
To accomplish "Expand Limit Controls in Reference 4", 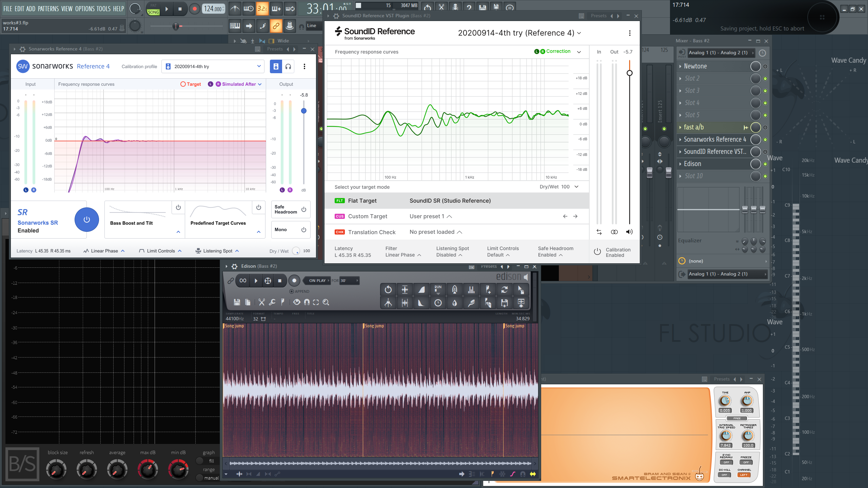I will point(161,251).
